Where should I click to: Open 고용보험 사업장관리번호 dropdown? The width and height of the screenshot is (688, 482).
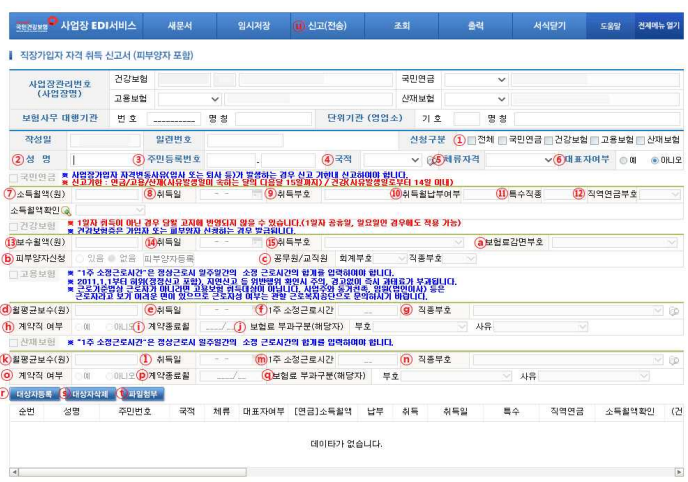(190, 99)
